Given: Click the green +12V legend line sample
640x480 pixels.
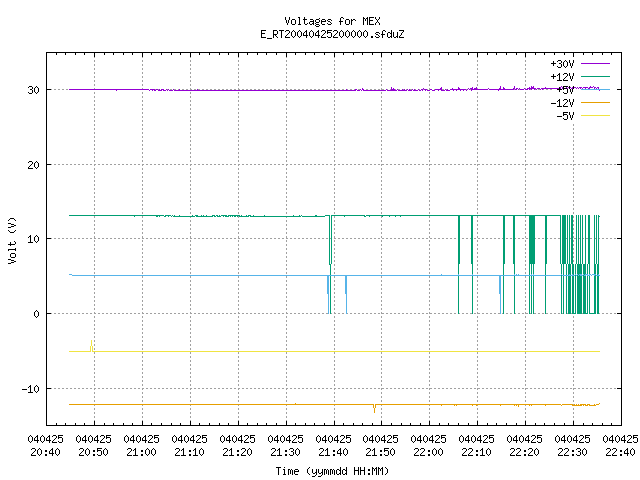Looking at the screenshot, I should pos(595,76).
